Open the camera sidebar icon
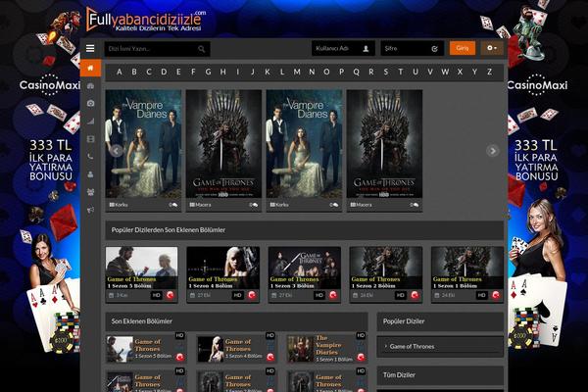 (x=90, y=103)
